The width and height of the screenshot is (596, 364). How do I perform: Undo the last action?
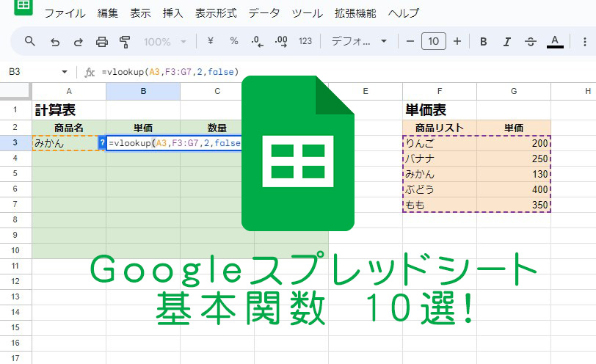point(55,41)
